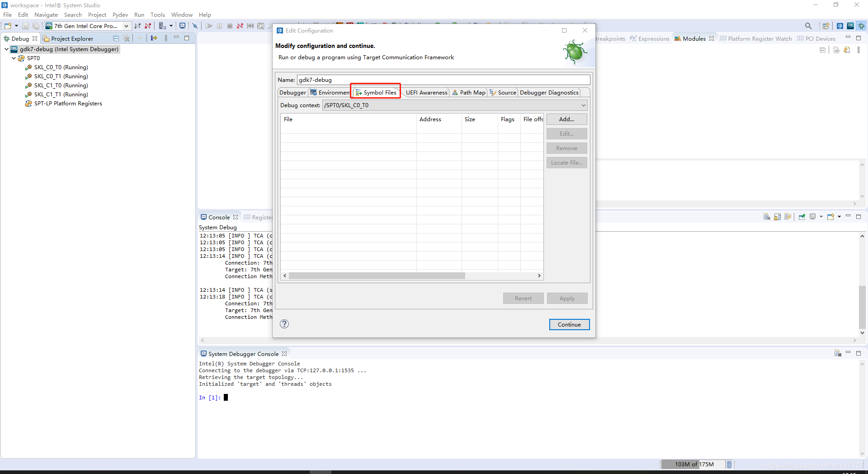Open the Pydev menu
This screenshot has height=474, width=868.
click(x=120, y=14)
